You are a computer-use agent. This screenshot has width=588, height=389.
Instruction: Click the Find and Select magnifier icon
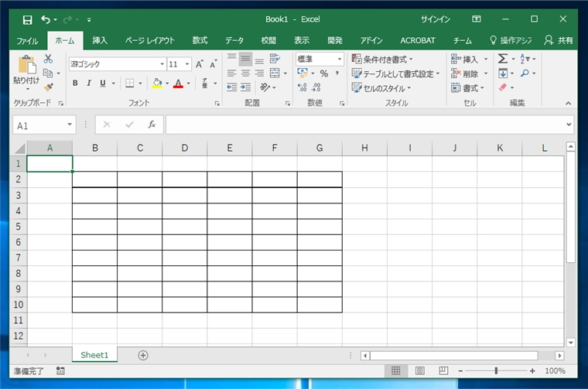tap(525, 73)
